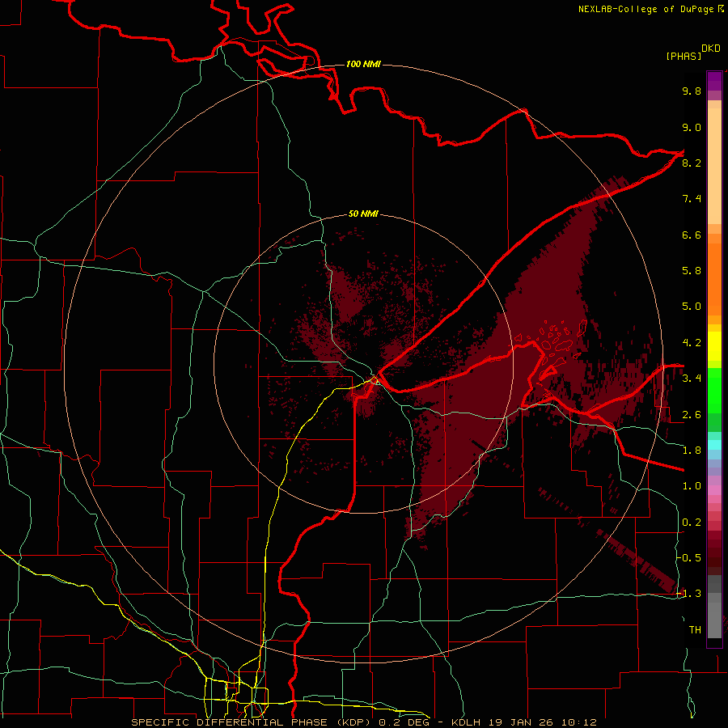Image resolution: width=728 pixels, height=728 pixels.
Task: Click the 2.6 legend value
Action: (x=692, y=415)
